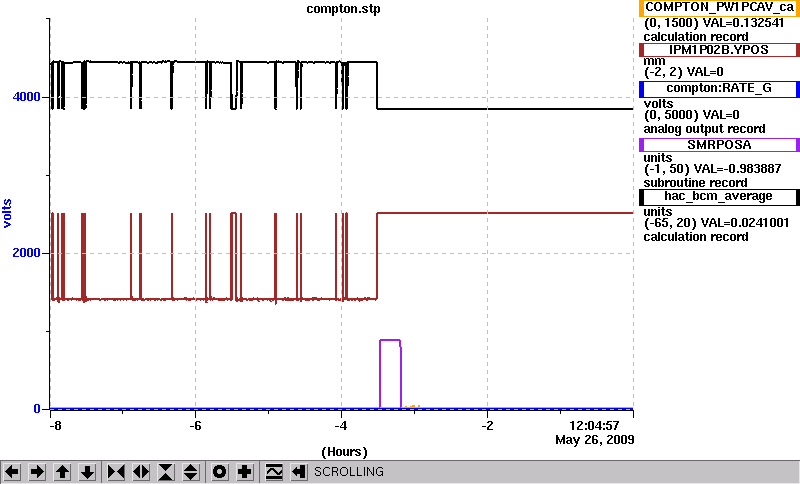Click the -8 hours x-axis label
This screenshot has height=484, width=800.
click(55, 425)
